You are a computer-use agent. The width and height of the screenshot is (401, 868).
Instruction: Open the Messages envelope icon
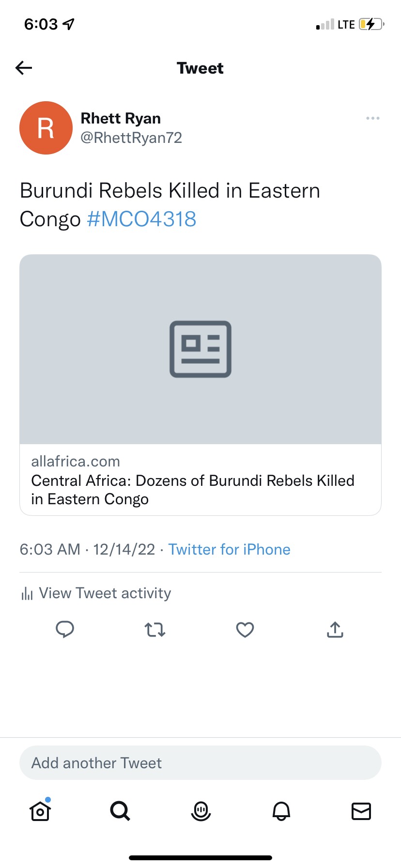361,811
